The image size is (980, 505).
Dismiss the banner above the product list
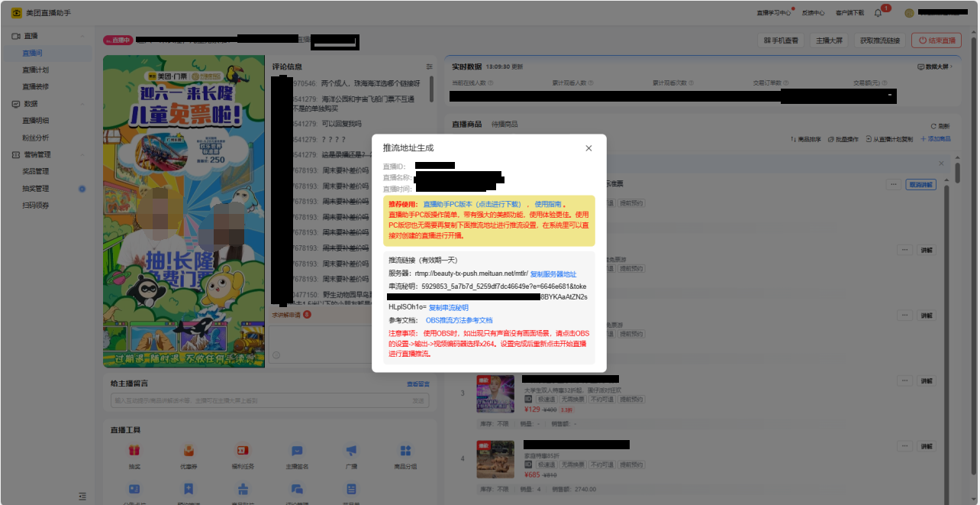[940, 163]
